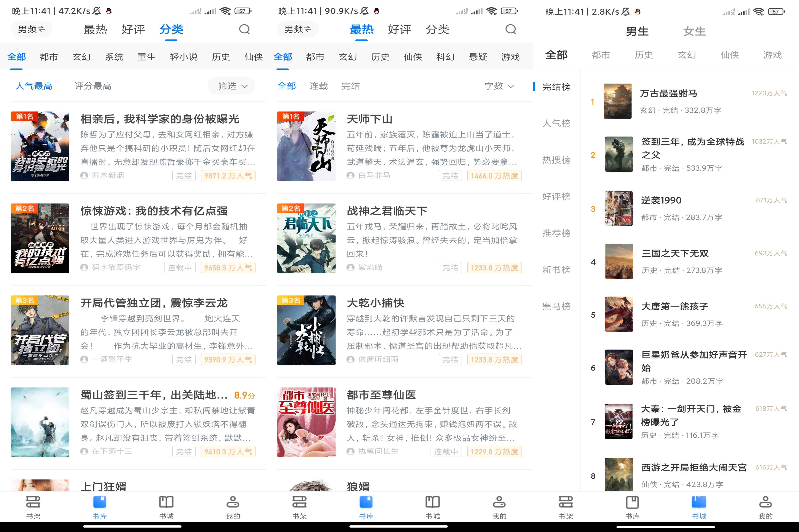Open book title 签到三年，成为全球特战之父
This screenshot has height=532, width=799.
(x=693, y=148)
